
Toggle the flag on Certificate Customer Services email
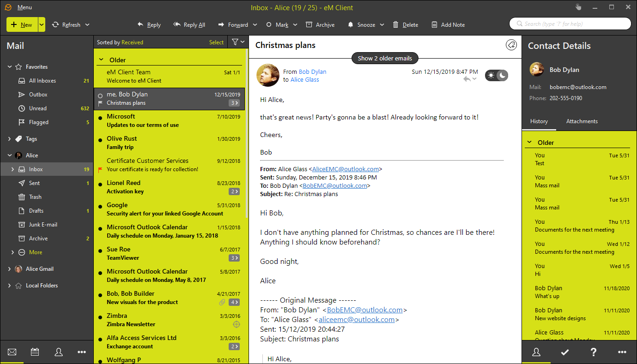pos(100,169)
